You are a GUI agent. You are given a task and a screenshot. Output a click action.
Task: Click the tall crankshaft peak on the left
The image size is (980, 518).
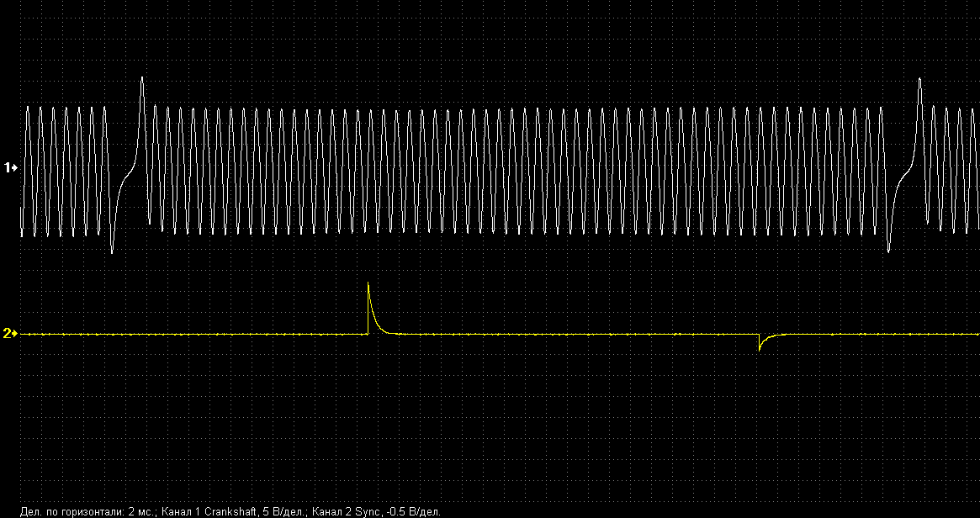click(x=142, y=78)
